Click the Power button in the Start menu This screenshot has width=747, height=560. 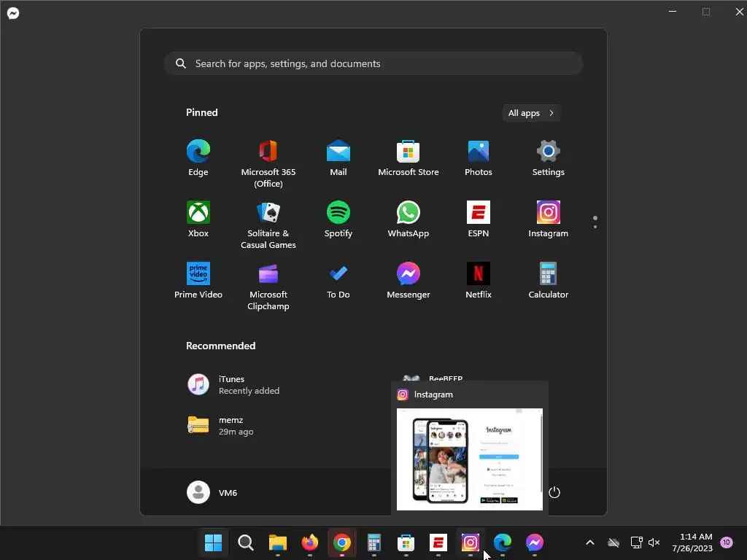click(x=554, y=492)
